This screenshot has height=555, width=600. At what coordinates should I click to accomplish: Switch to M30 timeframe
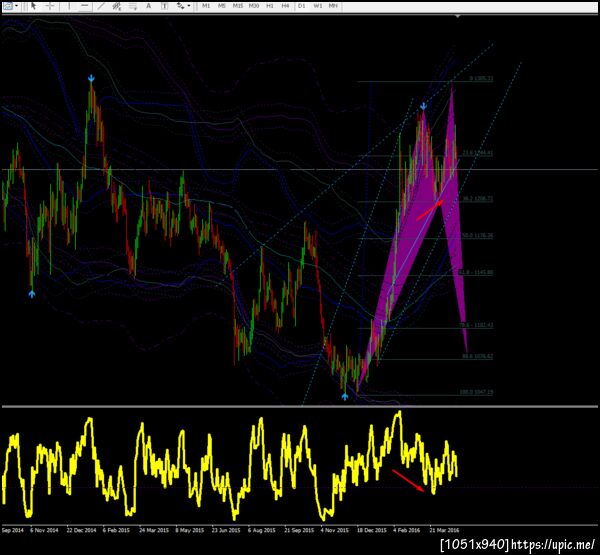tap(254, 6)
